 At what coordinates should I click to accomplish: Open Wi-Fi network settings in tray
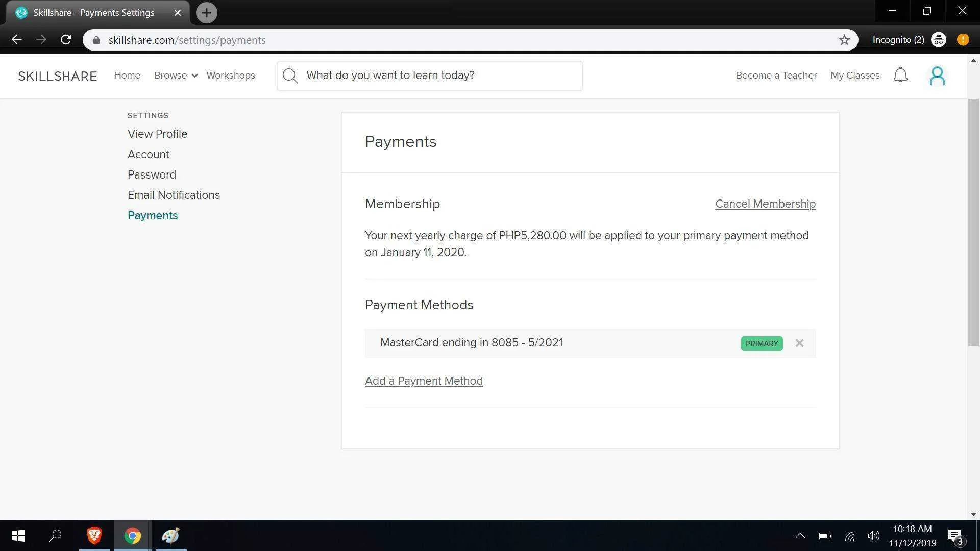tap(849, 536)
